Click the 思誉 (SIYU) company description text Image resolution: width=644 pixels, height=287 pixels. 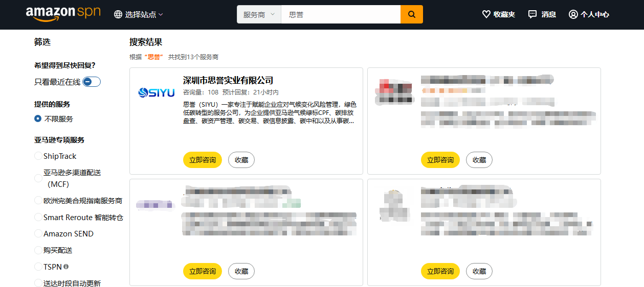tap(270, 112)
